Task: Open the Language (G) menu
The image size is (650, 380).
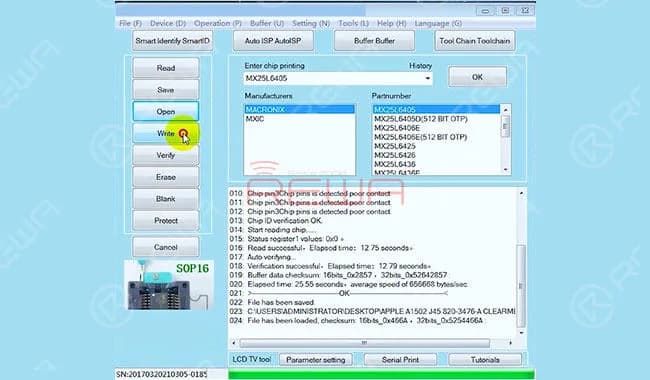Action: point(438,23)
